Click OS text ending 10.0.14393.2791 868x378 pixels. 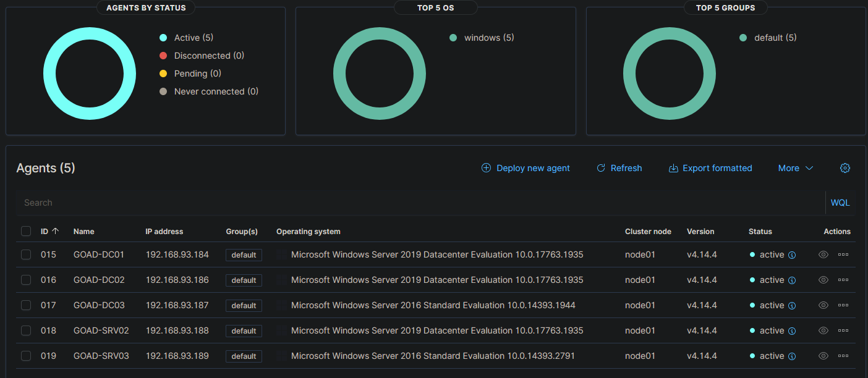click(433, 356)
